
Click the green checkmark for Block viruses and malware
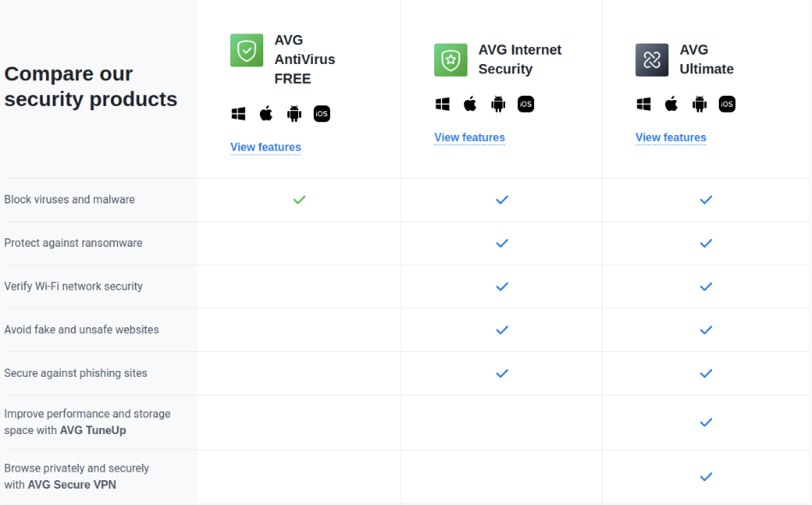pyautogui.click(x=299, y=200)
